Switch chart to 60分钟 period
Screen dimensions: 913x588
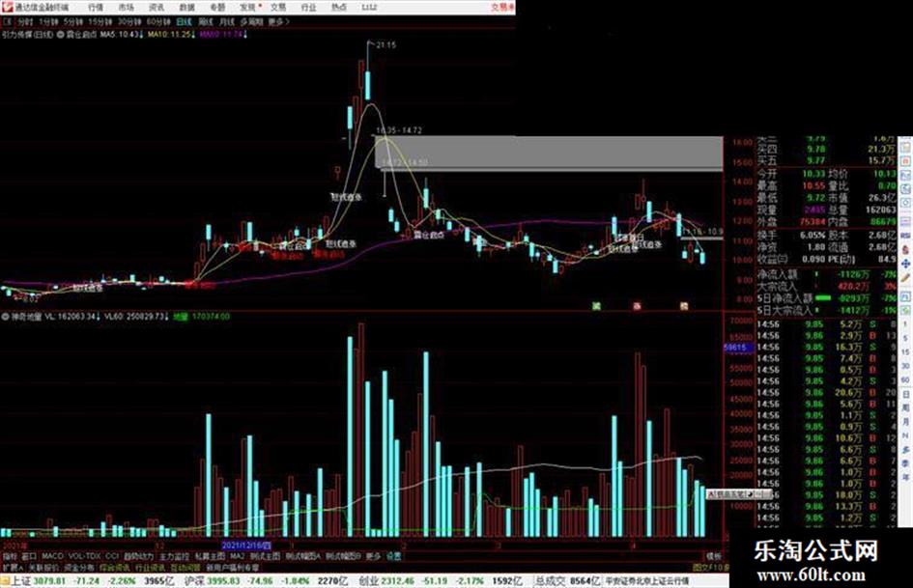pos(158,21)
